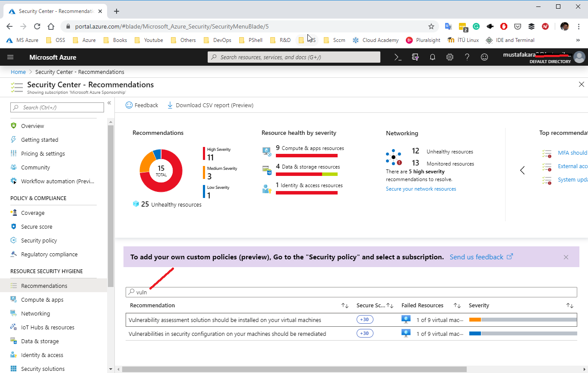Click the Feedback toolbar button

[142, 105]
